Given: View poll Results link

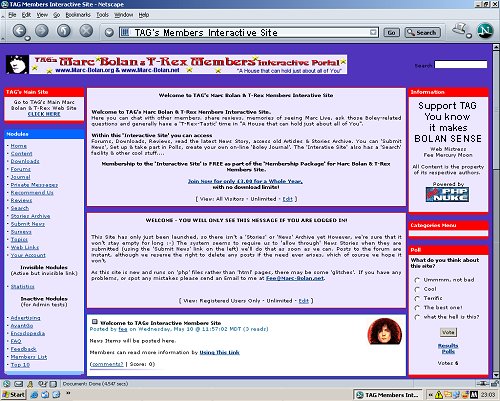Looking at the screenshot, I should tap(448, 346).
